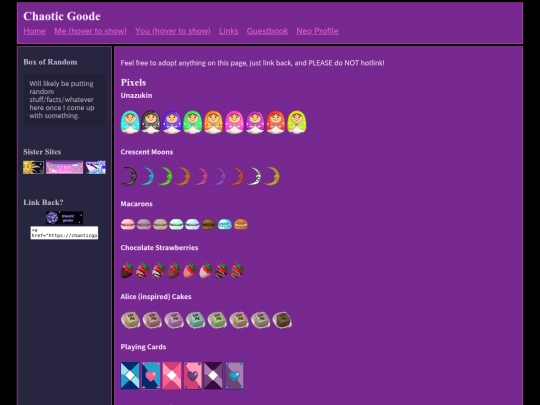Open the You (hover to show) menu
This screenshot has width=540, height=405.
pyautogui.click(x=173, y=31)
